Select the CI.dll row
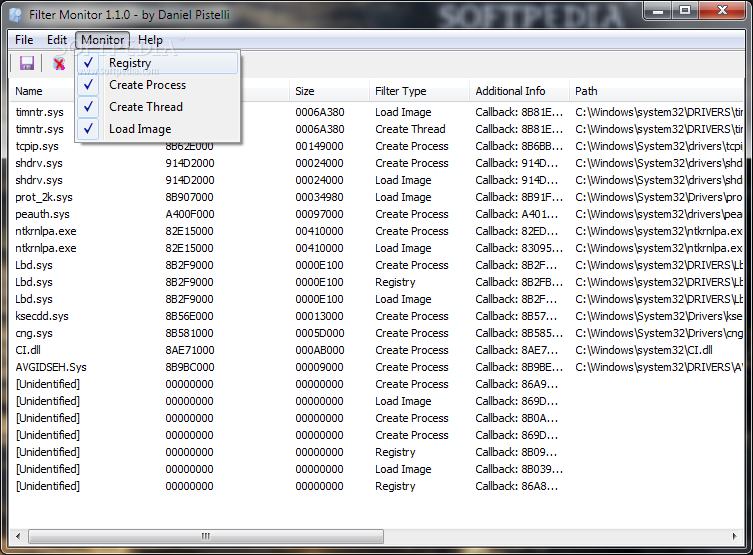 point(376,350)
